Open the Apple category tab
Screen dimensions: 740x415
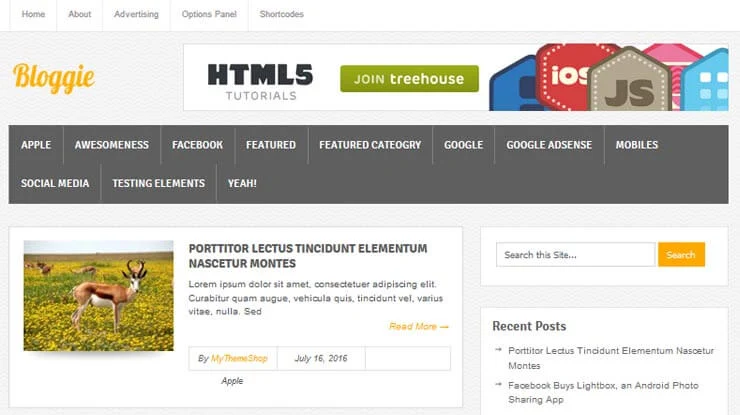tap(36, 145)
